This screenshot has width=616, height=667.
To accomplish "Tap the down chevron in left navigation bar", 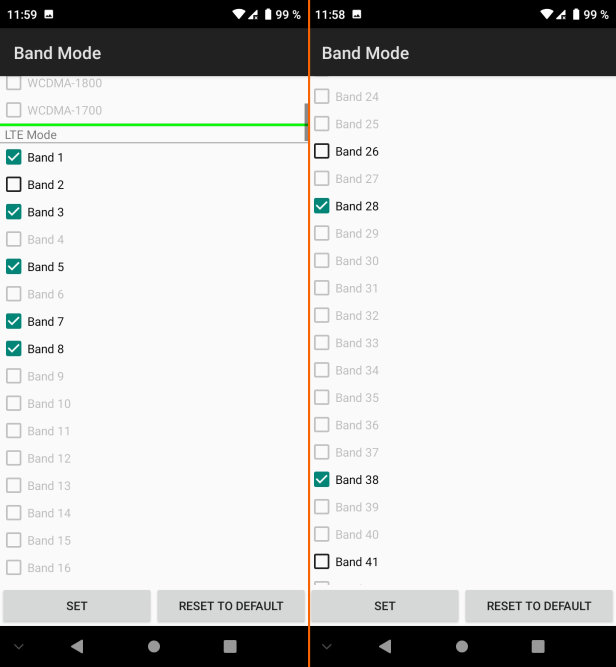I will [18, 646].
